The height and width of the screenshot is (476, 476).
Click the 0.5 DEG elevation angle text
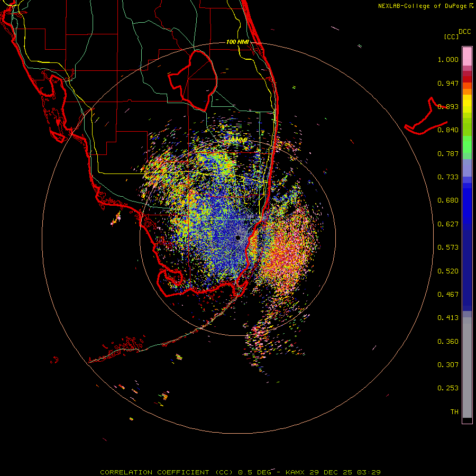tap(254, 472)
